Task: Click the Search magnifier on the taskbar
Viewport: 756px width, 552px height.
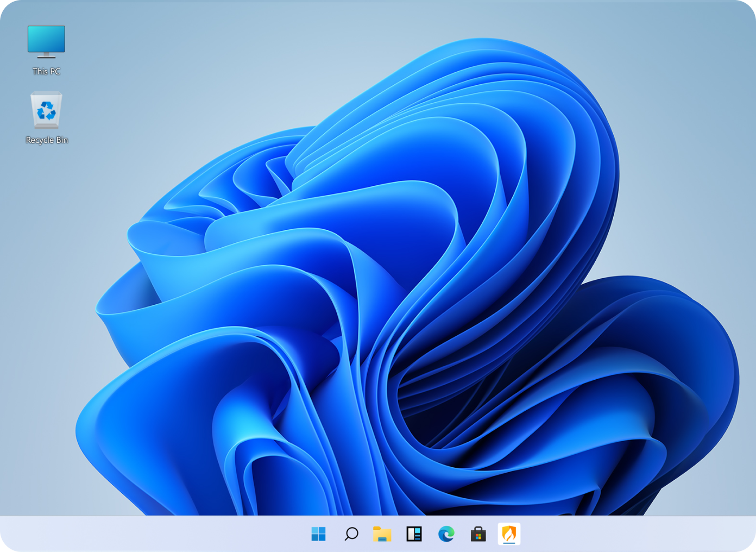Action: [x=351, y=534]
